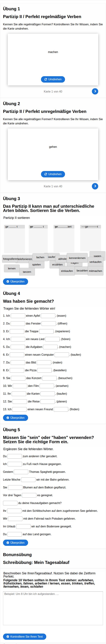Select the 'einkaufen' word tile
The image size is (106, 644).
[x=67, y=271]
